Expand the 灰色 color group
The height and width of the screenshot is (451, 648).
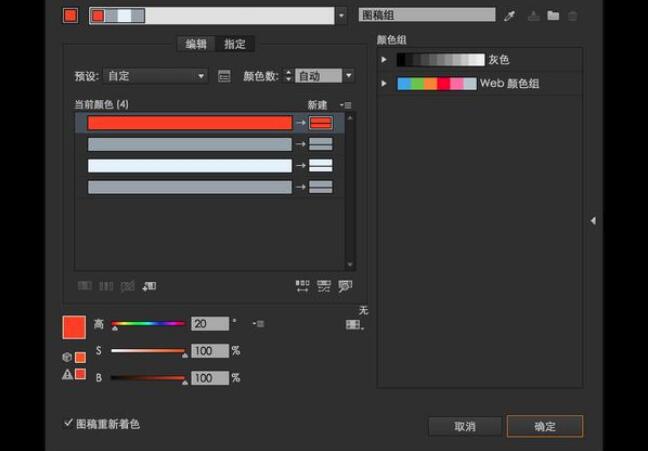(384, 60)
